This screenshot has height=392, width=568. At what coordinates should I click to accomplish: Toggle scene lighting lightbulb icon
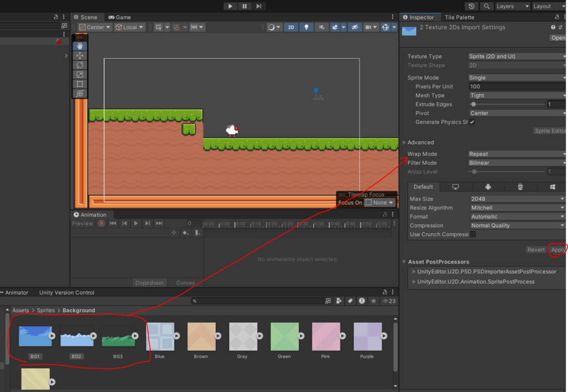(306, 27)
